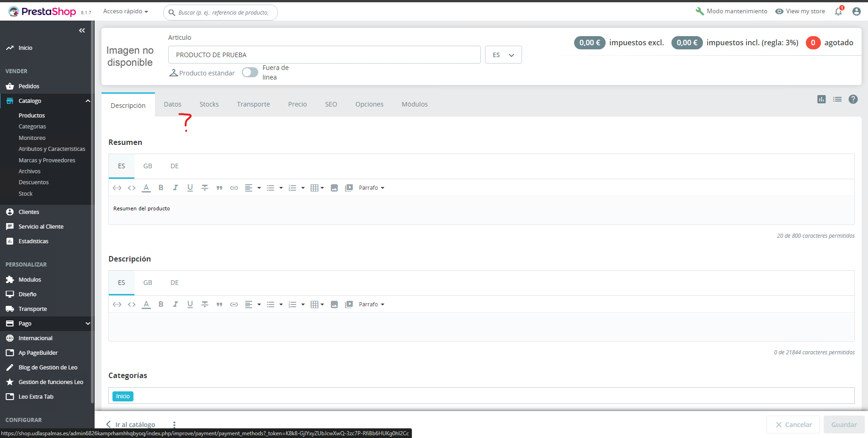This screenshot has height=438, width=868.
Task: Open the product list icon beside help
Action: (837, 99)
